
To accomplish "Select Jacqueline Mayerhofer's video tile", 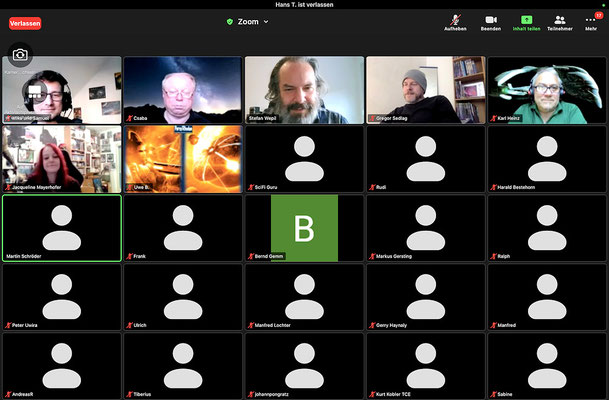I will (x=62, y=159).
